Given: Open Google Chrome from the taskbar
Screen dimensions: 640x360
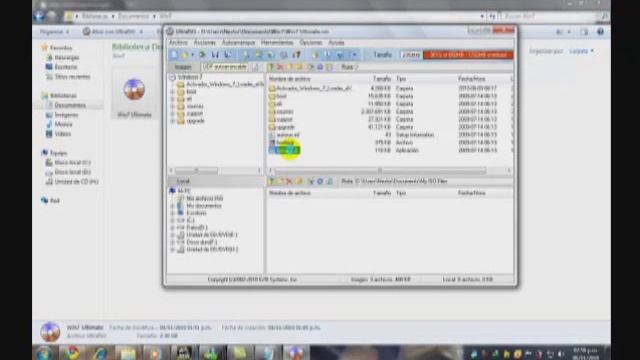Looking at the screenshot, I should (72, 353).
